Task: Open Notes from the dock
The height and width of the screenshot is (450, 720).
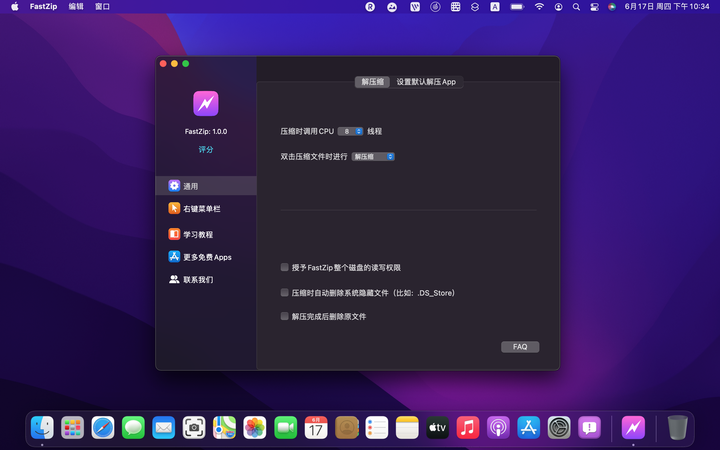Action: pyautogui.click(x=407, y=428)
